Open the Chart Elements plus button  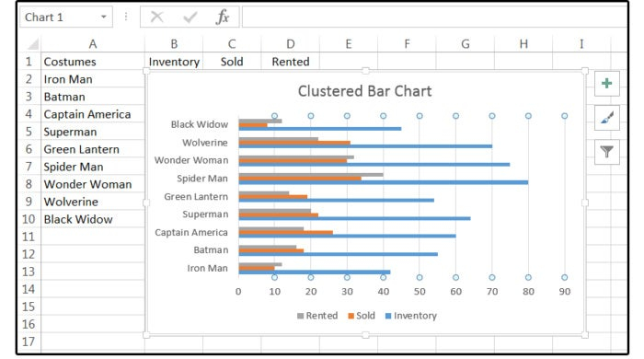point(606,84)
